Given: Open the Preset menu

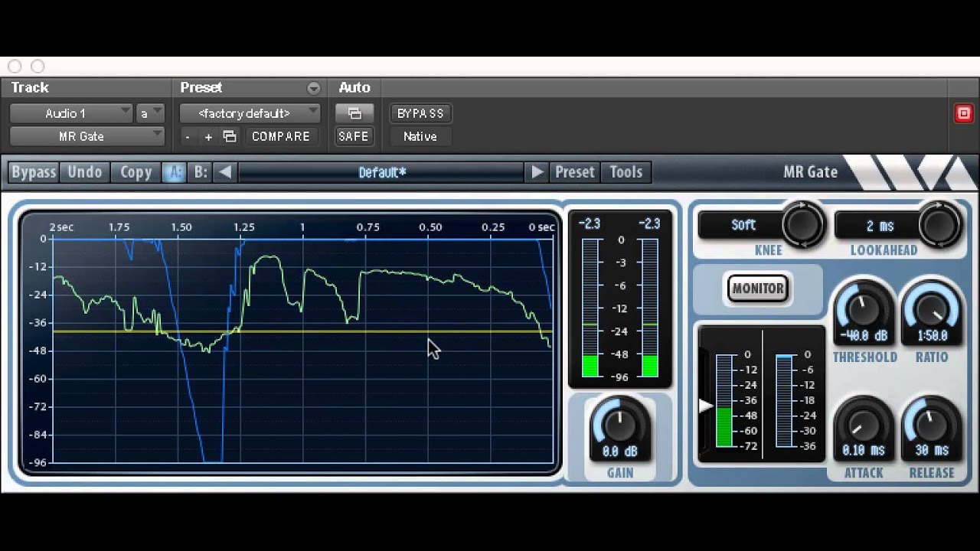Looking at the screenshot, I should click(575, 172).
